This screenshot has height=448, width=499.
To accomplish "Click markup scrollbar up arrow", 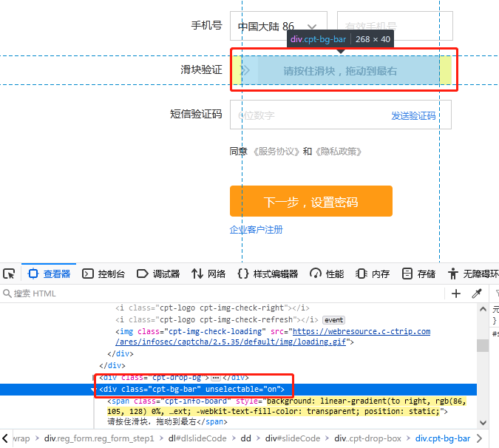I will pyautogui.click(x=483, y=309).
